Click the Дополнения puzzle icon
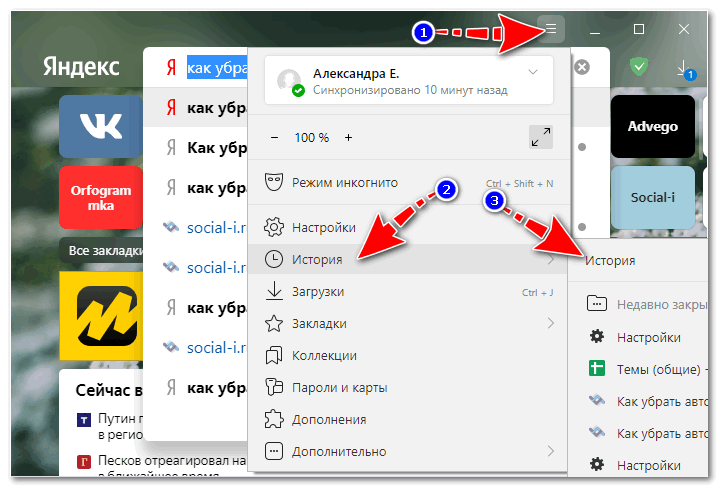The width and height of the screenshot is (719, 488). [274, 419]
